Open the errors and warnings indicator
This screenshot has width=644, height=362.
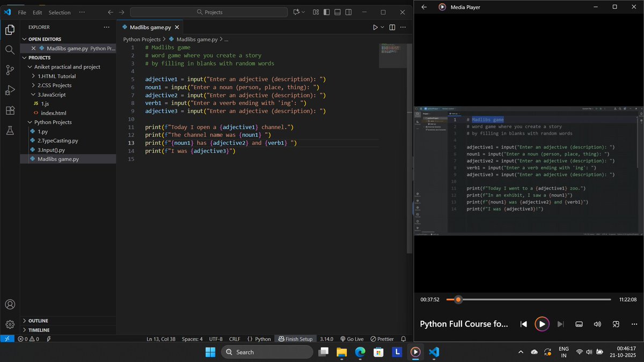(x=28, y=339)
